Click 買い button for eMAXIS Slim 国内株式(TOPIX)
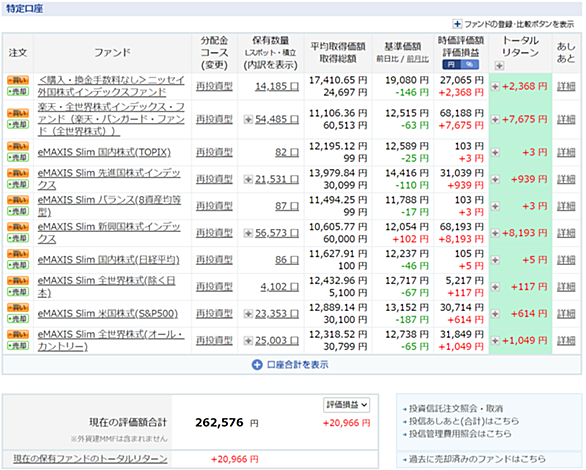The height and width of the screenshot is (470, 586). coord(18,146)
